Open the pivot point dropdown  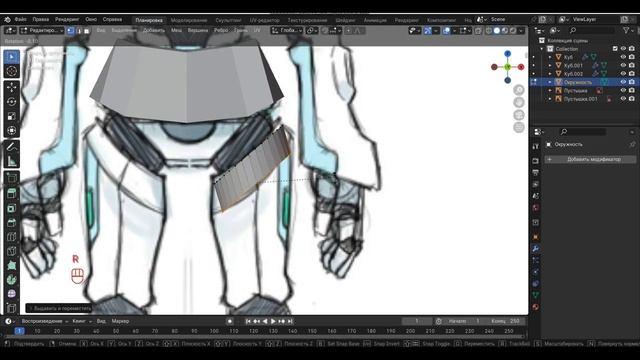click(x=312, y=31)
